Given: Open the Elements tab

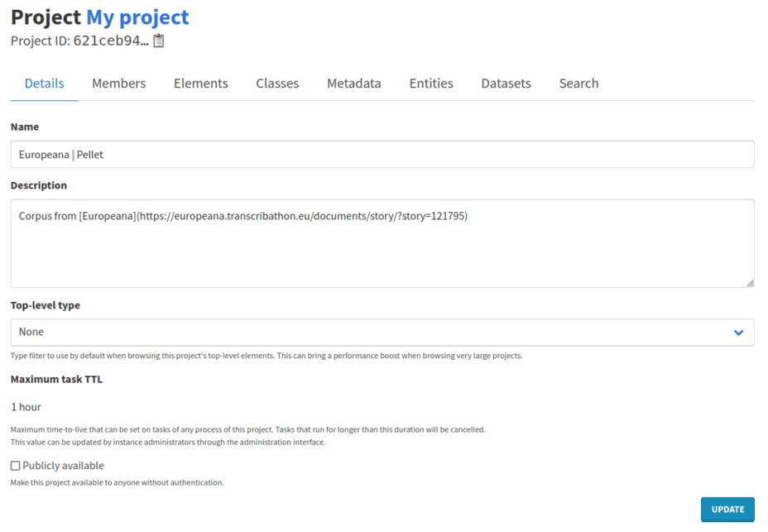Looking at the screenshot, I should pyautogui.click(x=201, y=84).
